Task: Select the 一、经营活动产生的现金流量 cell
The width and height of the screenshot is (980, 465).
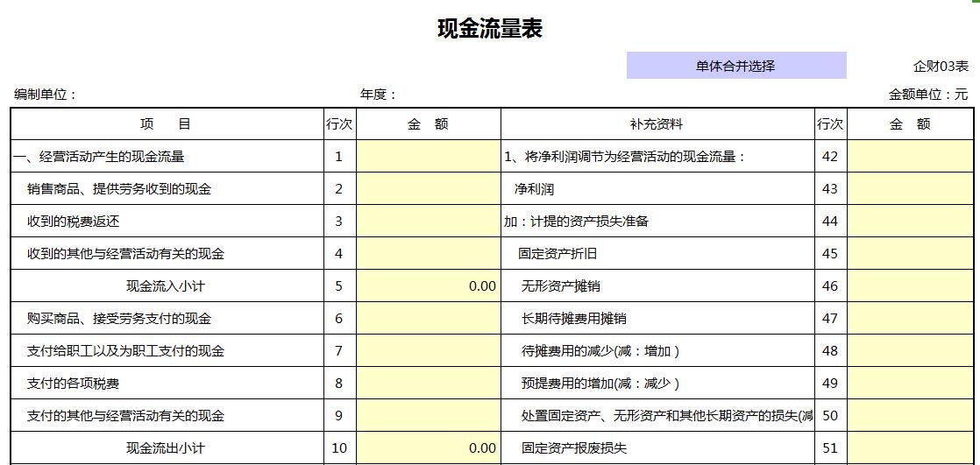Action: click(167, 156)
